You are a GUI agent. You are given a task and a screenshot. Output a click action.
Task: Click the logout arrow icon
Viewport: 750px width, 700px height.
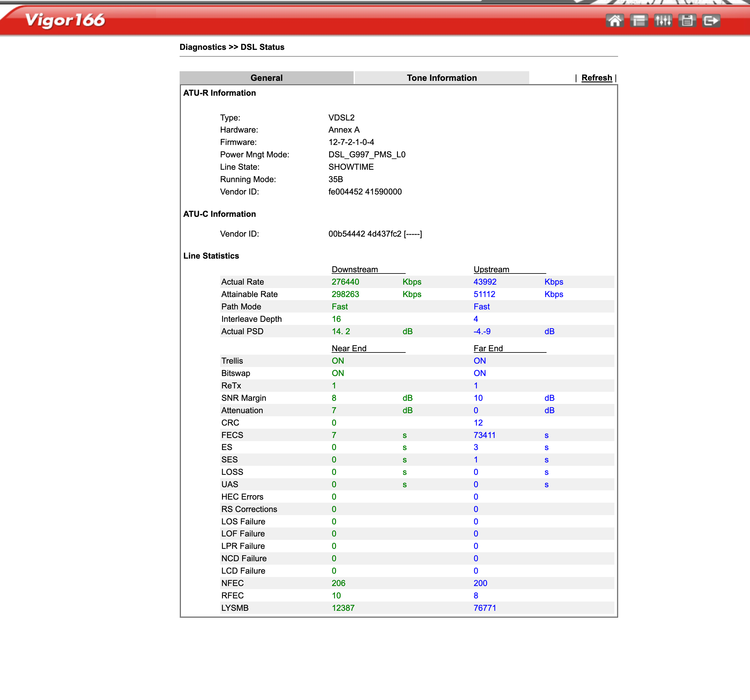(x=711, y=20)
